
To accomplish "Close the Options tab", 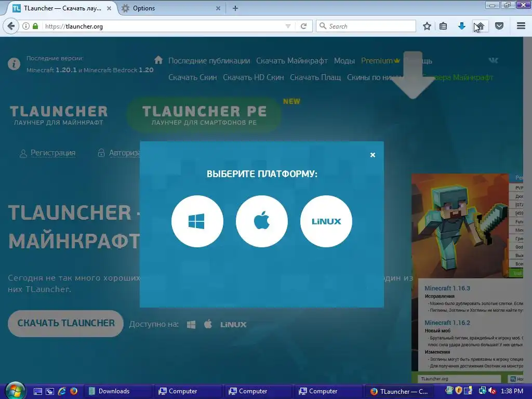I will [x=218, y=8].
